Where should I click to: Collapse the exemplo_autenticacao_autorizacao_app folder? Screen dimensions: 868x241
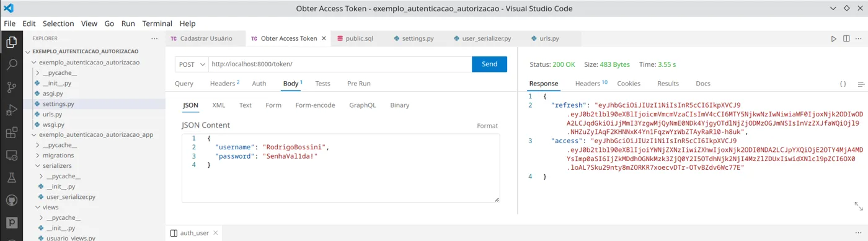pos(93,134)
